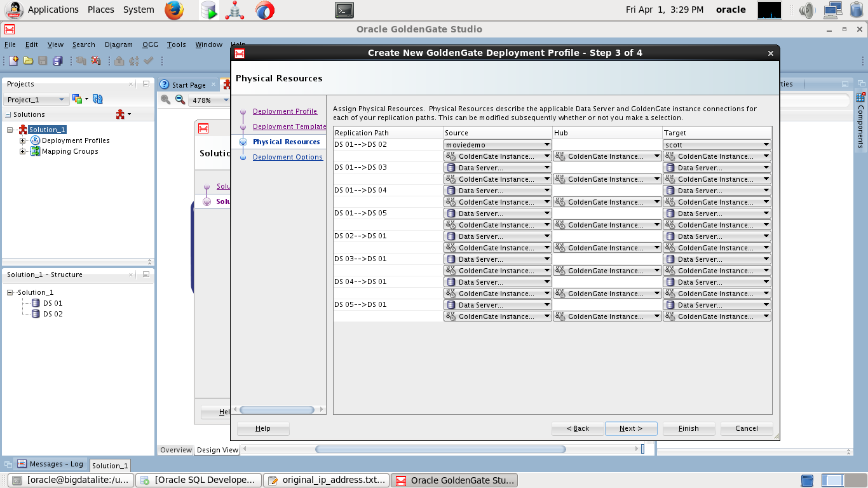Click the New document toolbar icon
Screen dimensions: 868x488
tap(13, 60)
